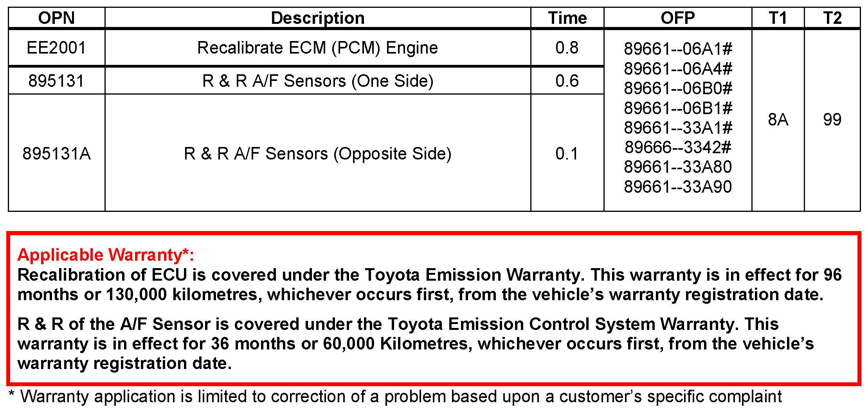
Task: Click the OFP column header
Action: click(x=677, y=18)
